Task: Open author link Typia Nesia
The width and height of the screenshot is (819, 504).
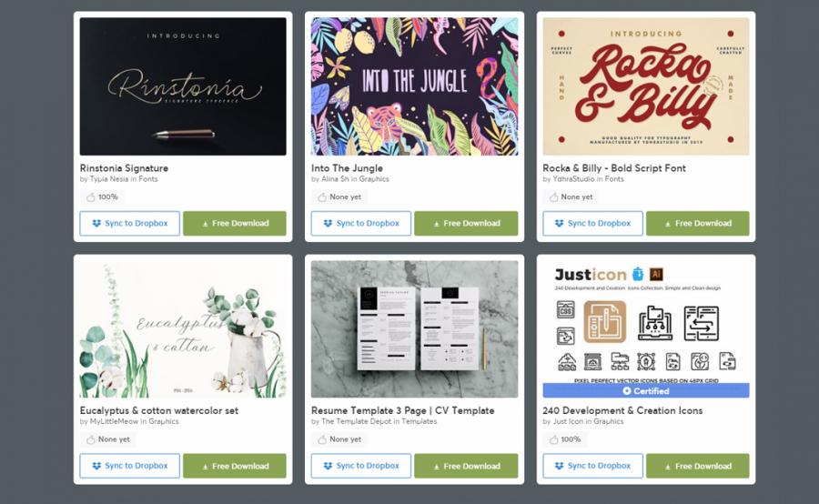Action: [108, 178]
